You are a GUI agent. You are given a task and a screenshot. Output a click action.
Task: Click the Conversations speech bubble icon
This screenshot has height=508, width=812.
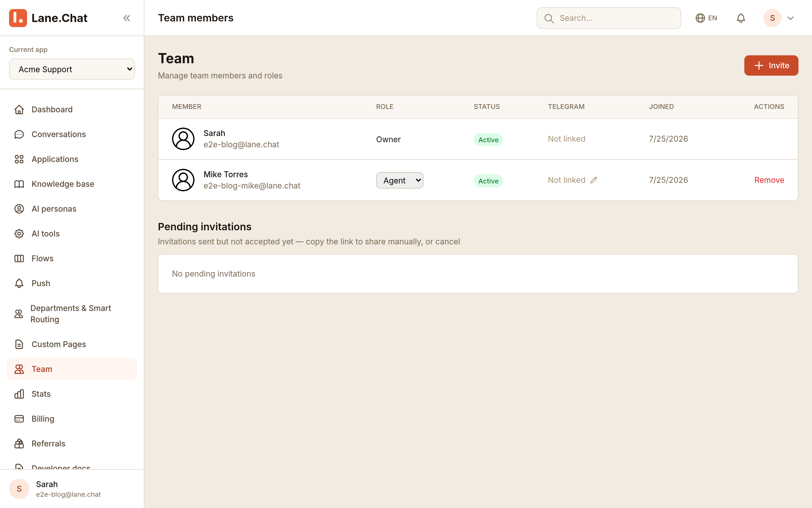pos(19,134)
